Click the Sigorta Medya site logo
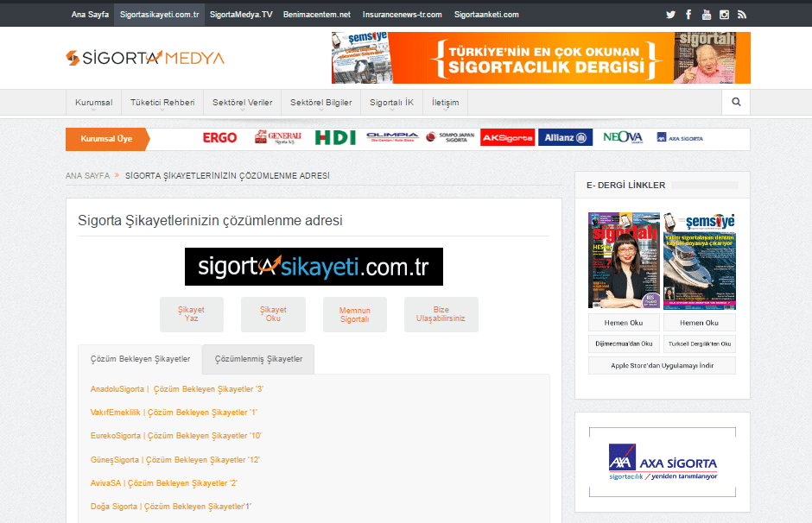812x523 pixels. 145,58
